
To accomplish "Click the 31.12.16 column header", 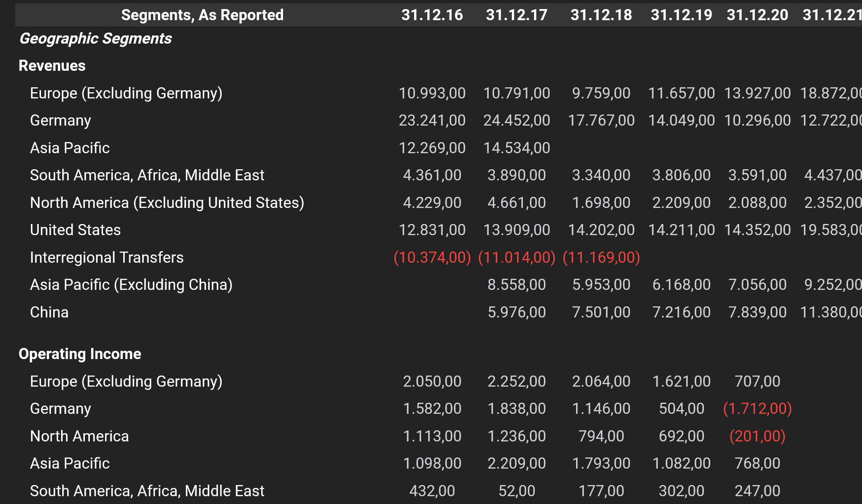I will pos(432,15).
